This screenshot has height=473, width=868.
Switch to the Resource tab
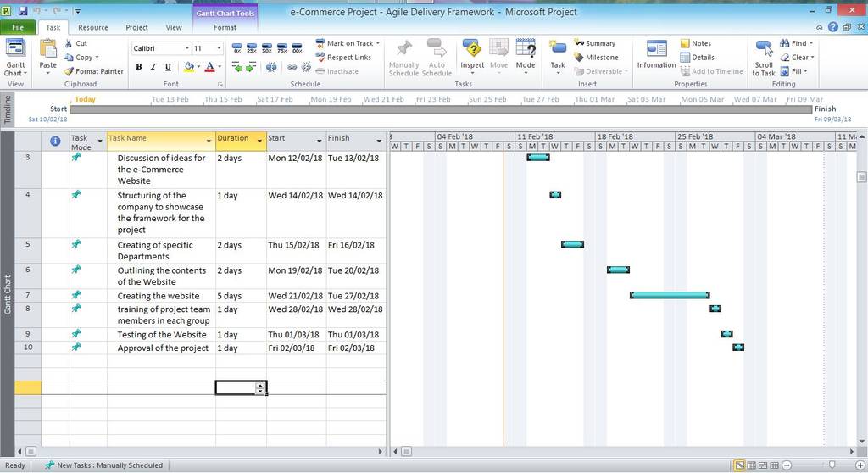click(93, 27)
